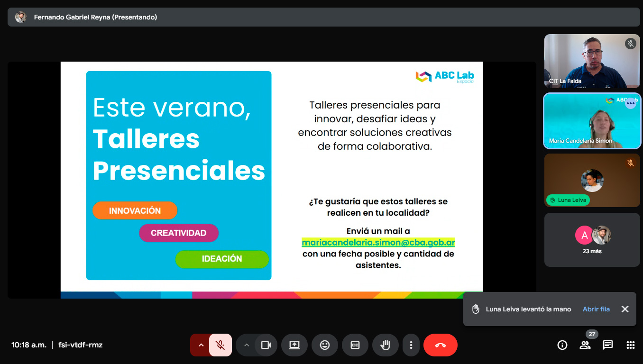The image size is (643, 364).
Task: Hang up with red leave call button
Action: coord(440,345)
